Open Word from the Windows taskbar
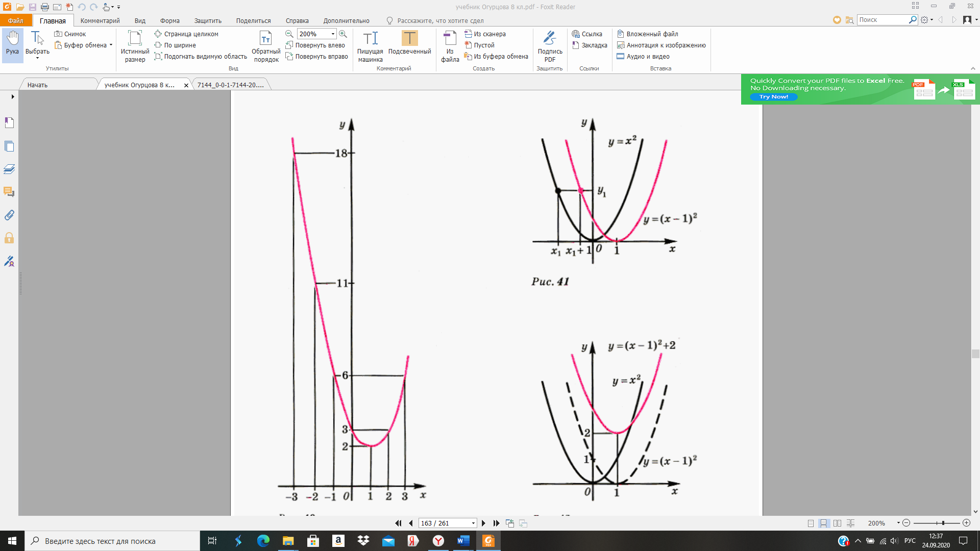 click(x=463, y=541)
